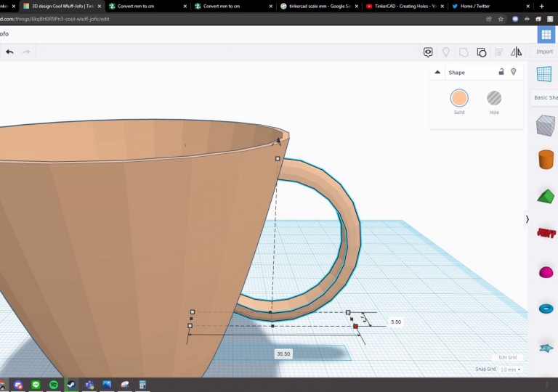Viewport: 558px width, 392px height.
Task: Toggle the lock editing padlock in Shape panel
Action: tap(501, 72)
